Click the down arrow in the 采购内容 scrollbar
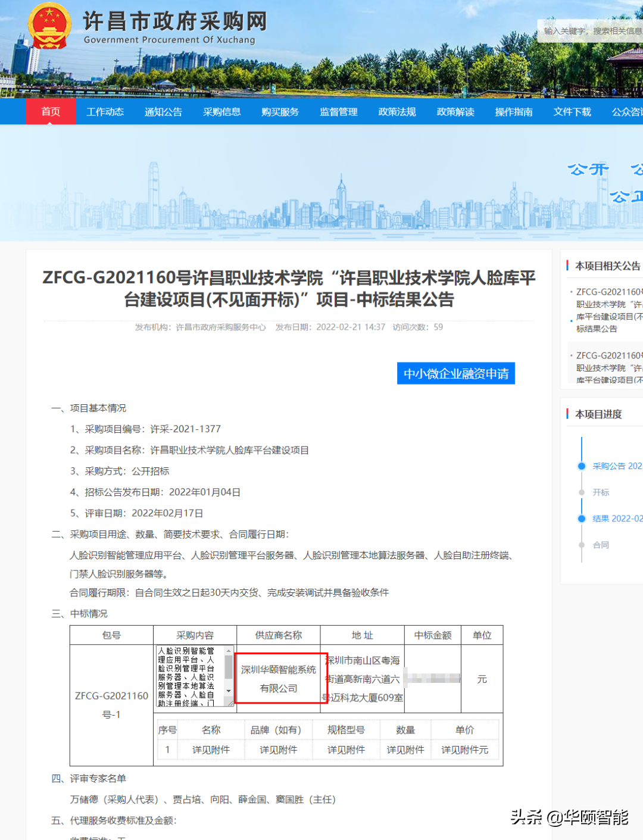643x840 pixels. 229,691
